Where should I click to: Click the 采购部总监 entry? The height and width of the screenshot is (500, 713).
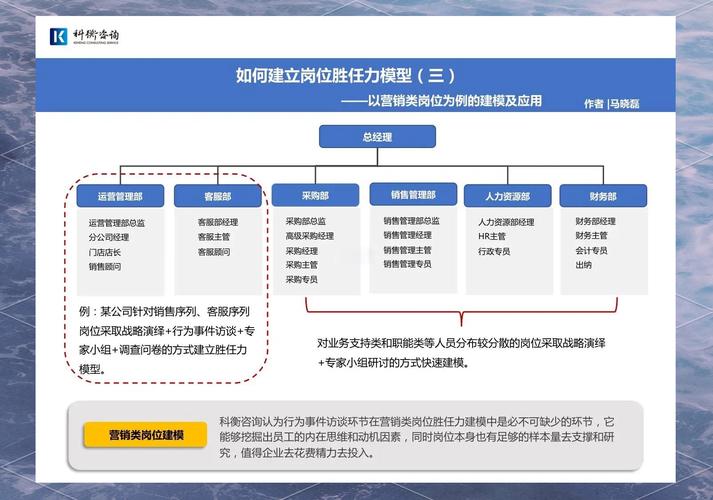306,221
